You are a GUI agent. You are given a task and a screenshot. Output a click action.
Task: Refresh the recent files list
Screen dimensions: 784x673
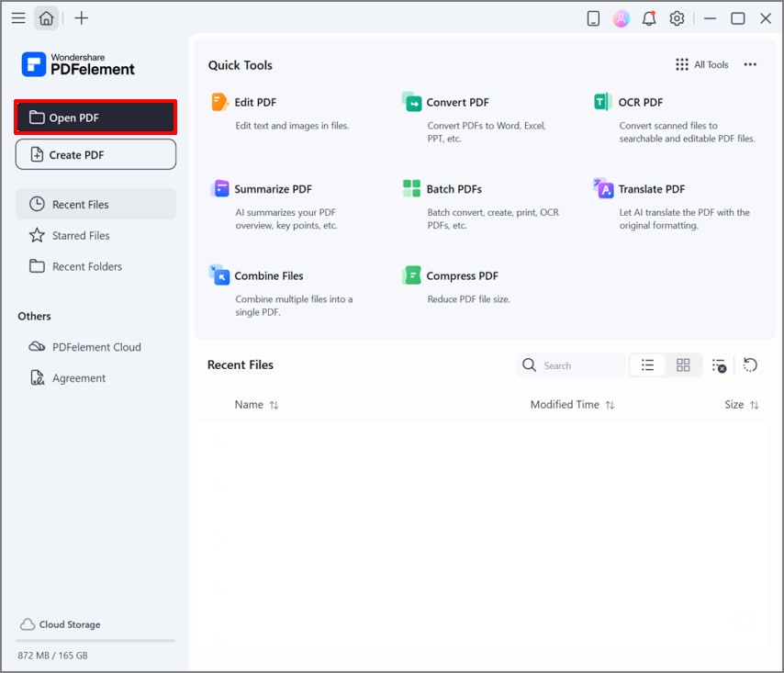pyautogui.click(x=750, y=365)
